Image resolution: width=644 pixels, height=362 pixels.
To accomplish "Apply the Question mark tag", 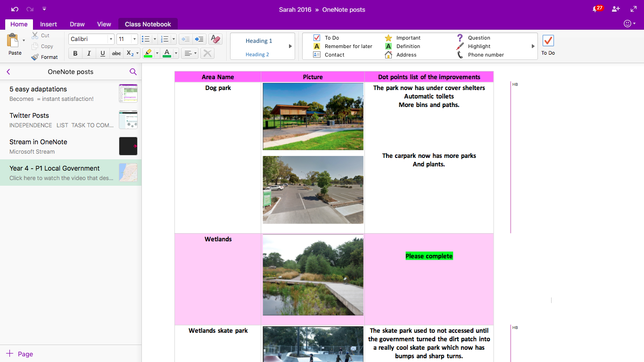I will tap(474, 38).
